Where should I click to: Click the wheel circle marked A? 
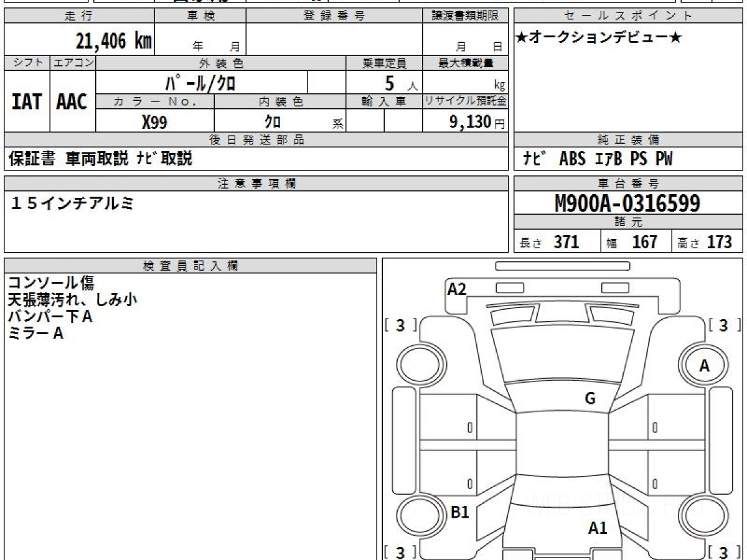[x=704, y=366]
